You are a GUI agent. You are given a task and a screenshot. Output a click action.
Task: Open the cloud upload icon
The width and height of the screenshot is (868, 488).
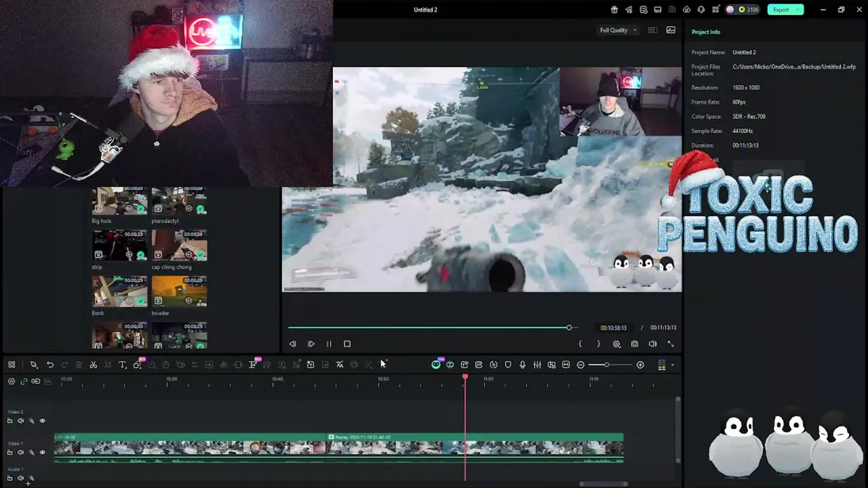686,9
